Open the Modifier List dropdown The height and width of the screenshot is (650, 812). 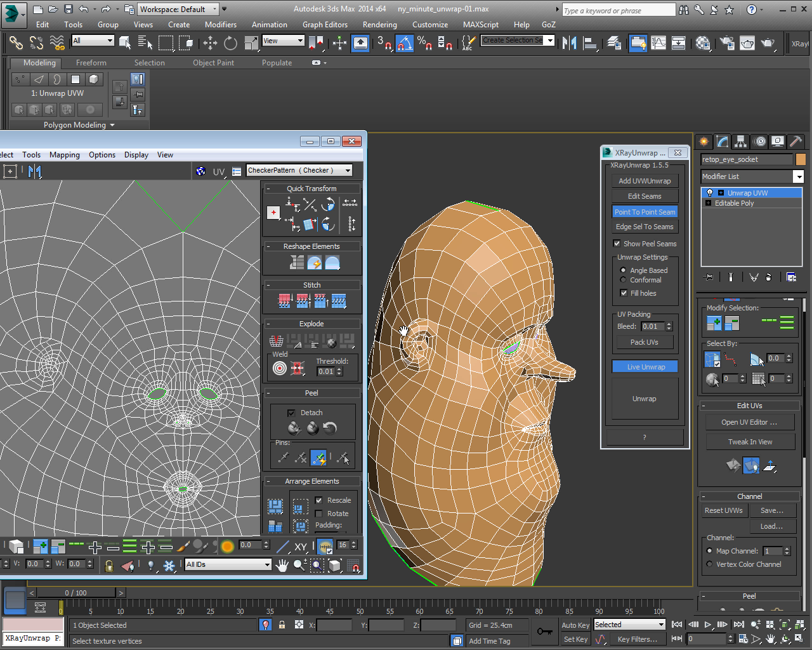(x=752, y=176)
